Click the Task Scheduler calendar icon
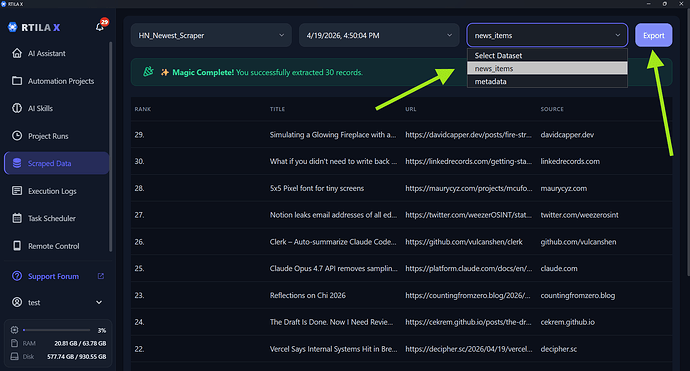This screenshot has width=690, height=371. tap(17, 218)
